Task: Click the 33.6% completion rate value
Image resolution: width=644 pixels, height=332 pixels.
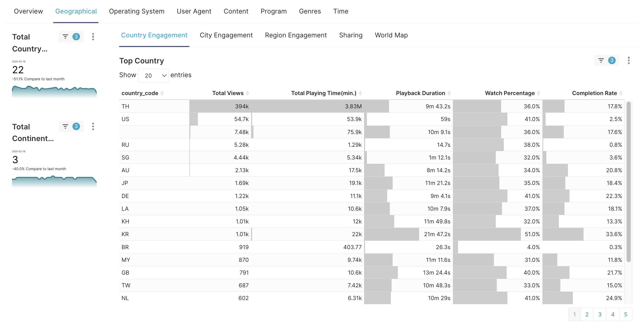Action: coord(614,234)
